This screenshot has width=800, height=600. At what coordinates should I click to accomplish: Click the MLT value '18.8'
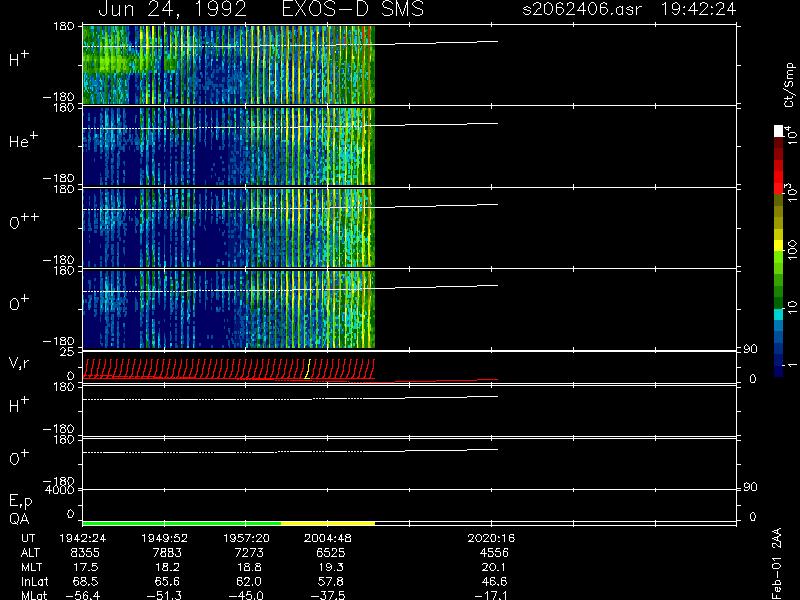250,567
